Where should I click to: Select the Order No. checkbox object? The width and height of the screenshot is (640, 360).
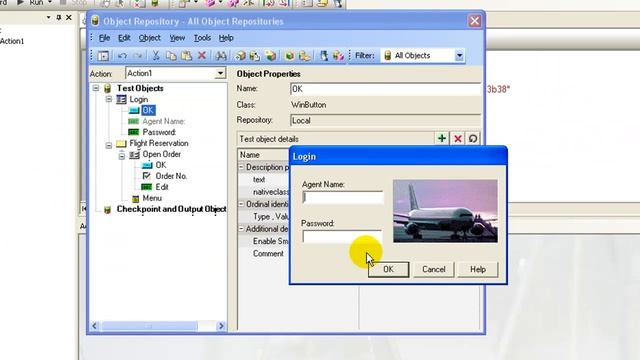tap(171, 176)
